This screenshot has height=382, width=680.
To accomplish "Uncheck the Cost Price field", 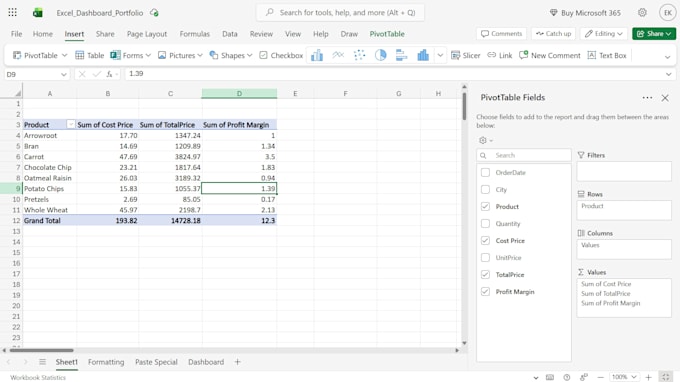I will point(485,241).
